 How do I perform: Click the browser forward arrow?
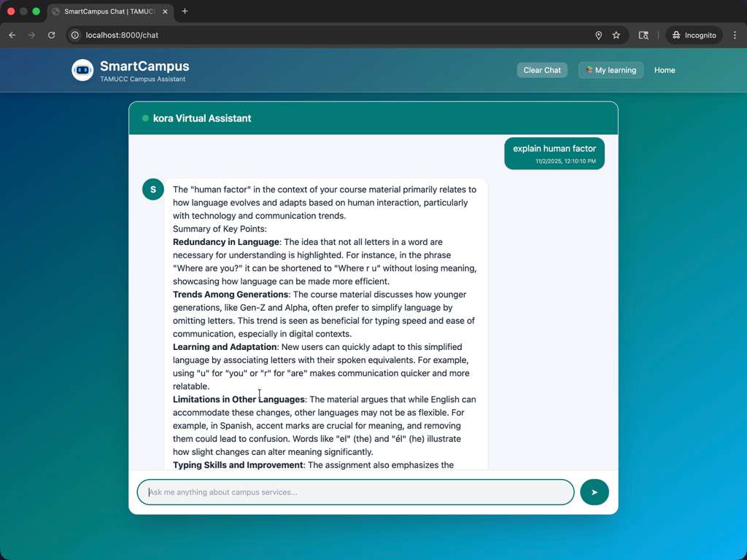tap(32, 35)
